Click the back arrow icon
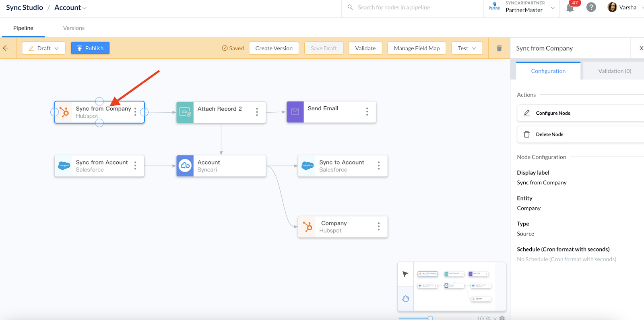The width and height of the screenshot is (644, 320). click(x=6, y=48)
